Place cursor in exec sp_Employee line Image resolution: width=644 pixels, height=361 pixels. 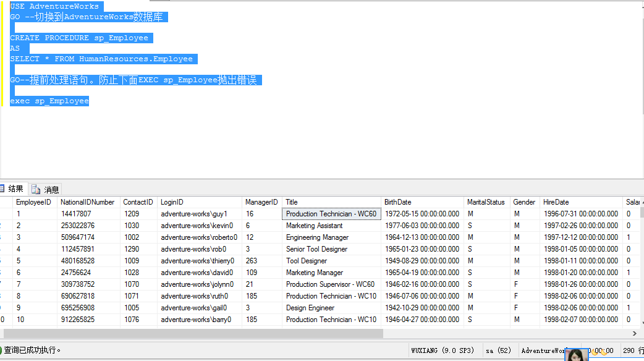49,101
